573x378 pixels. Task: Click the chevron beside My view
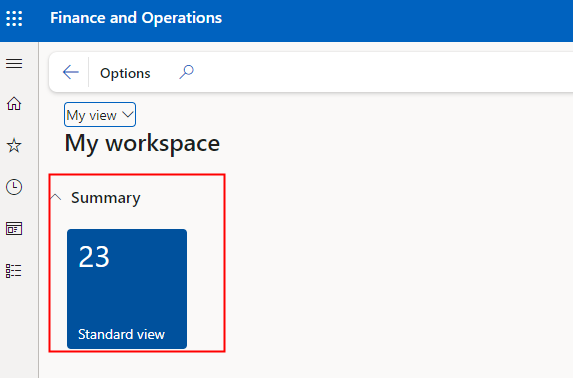coord(128,114)
